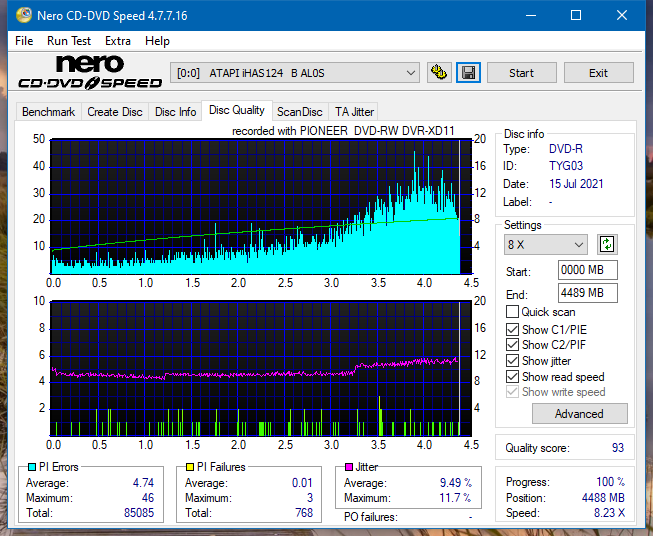Click the Quality score value 93
Screen dimensions: 653x536
pos(618,448)
